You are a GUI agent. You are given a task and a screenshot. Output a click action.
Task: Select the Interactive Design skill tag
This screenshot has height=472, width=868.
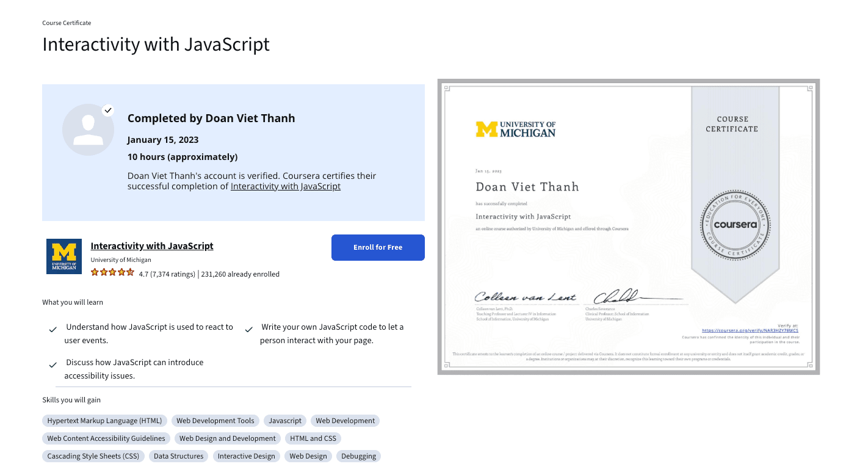[247, 456]
